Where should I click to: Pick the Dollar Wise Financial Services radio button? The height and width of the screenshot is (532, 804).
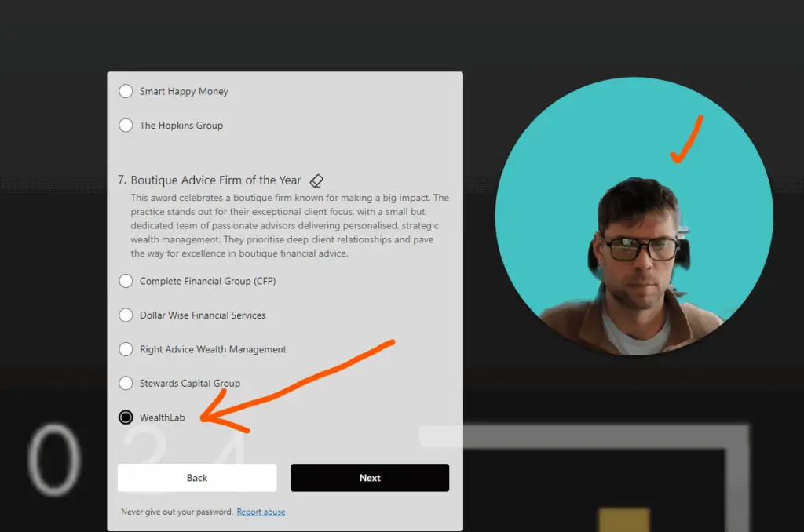pos(126,315)
